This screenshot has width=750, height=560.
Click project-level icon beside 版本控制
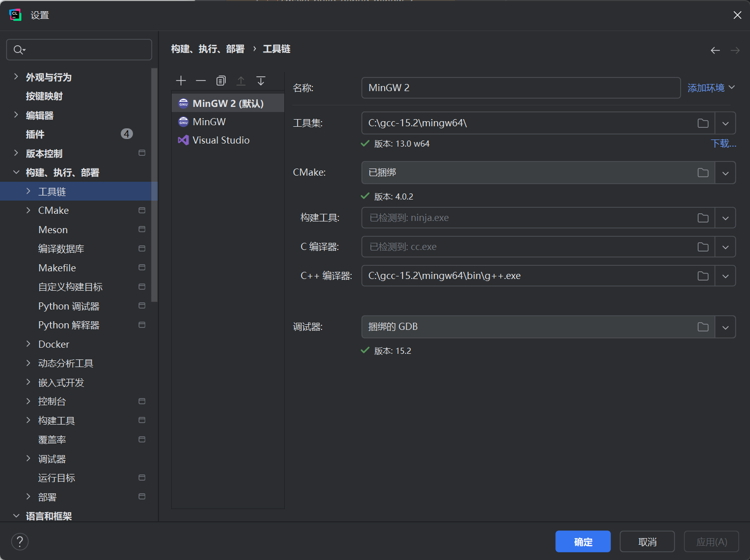coord(142,153)
